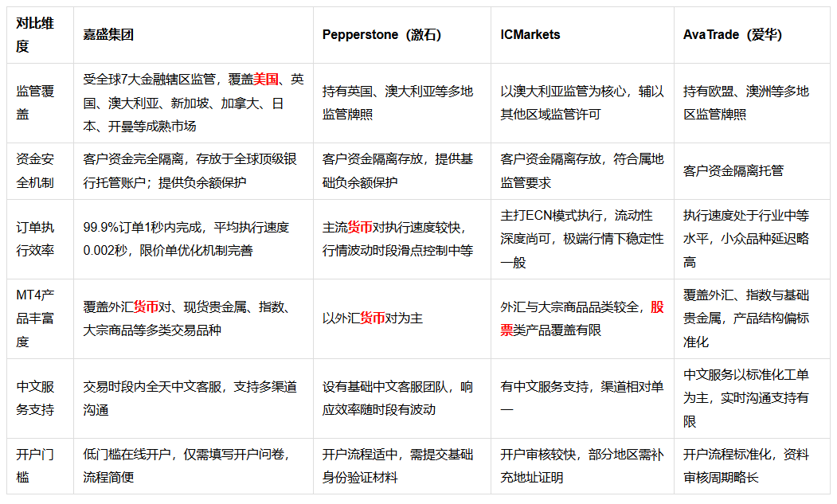Click the cell 开户审核较快
The image size is (837, 504).
tap(582, 466)
